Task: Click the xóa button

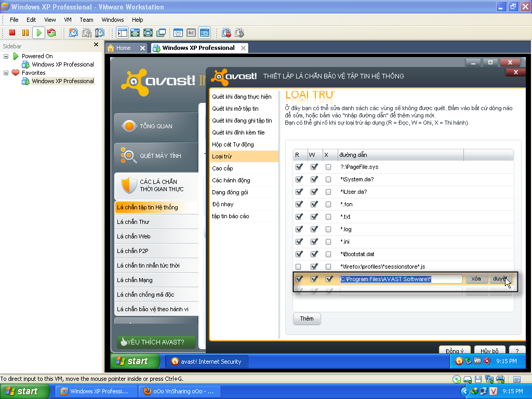Action: tap(476, 278)
